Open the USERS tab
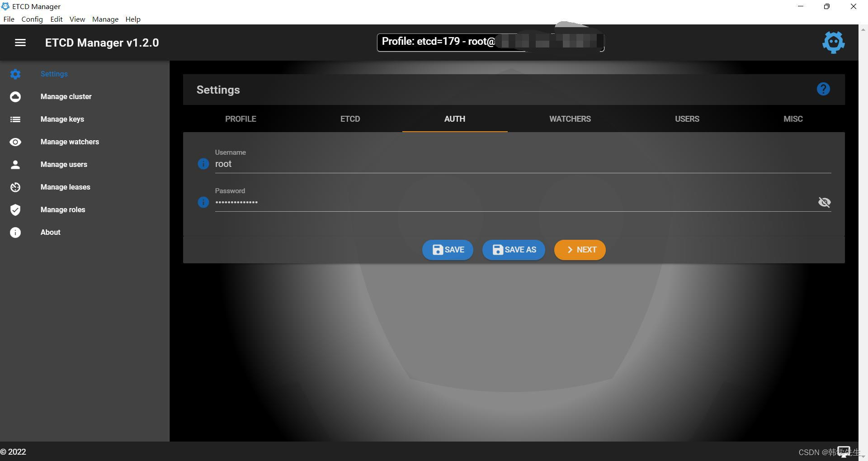The image size is (868, 461). click(x=687, y=119)
